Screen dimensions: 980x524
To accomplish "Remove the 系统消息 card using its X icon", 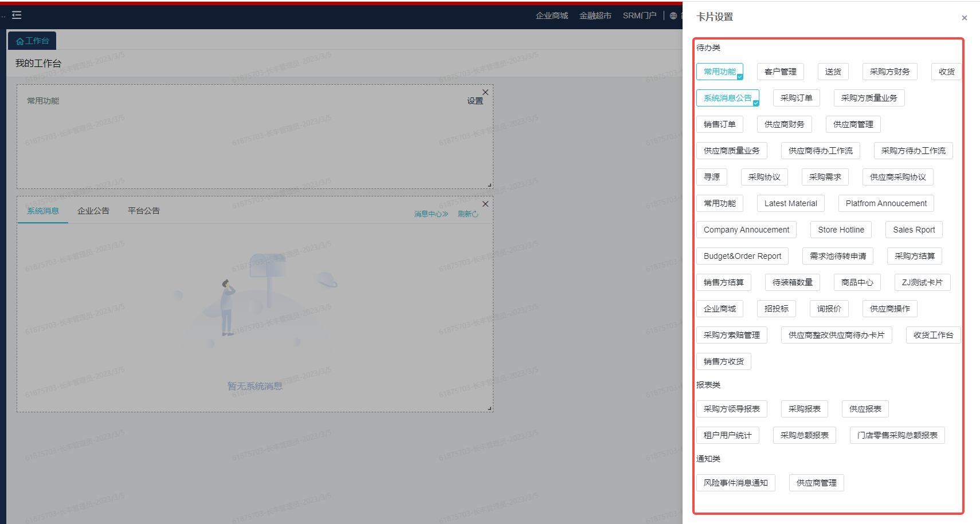I will [x=485, y=204].
